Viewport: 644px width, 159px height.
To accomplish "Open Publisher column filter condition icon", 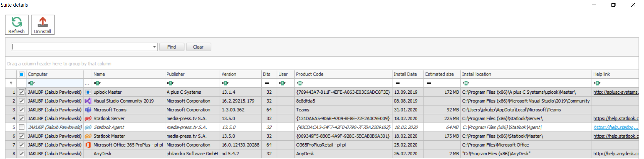I will [170, 83].
